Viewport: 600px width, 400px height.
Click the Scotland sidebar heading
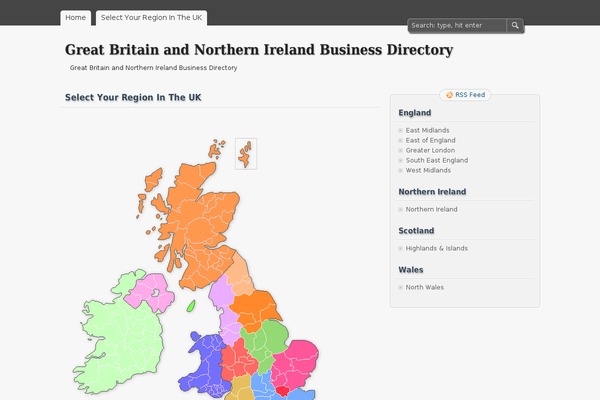[x=416, y=230]
